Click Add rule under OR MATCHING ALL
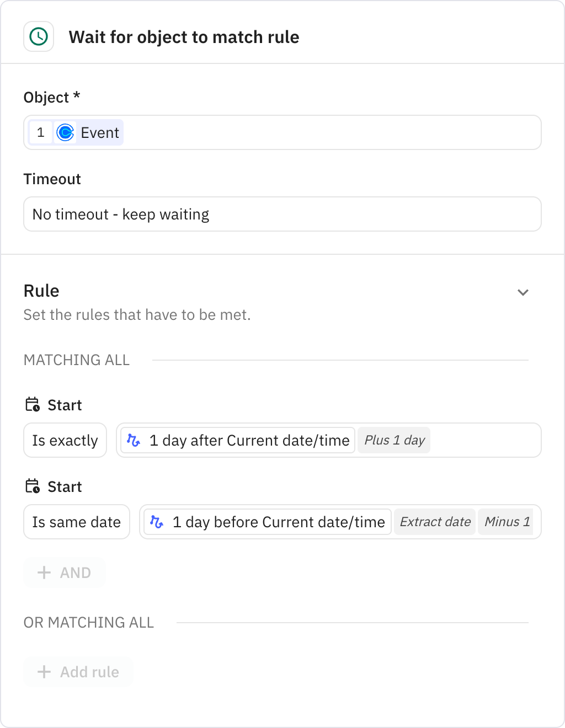The width and height of the screenshot is (565, 728). click(x=78, y=672)
